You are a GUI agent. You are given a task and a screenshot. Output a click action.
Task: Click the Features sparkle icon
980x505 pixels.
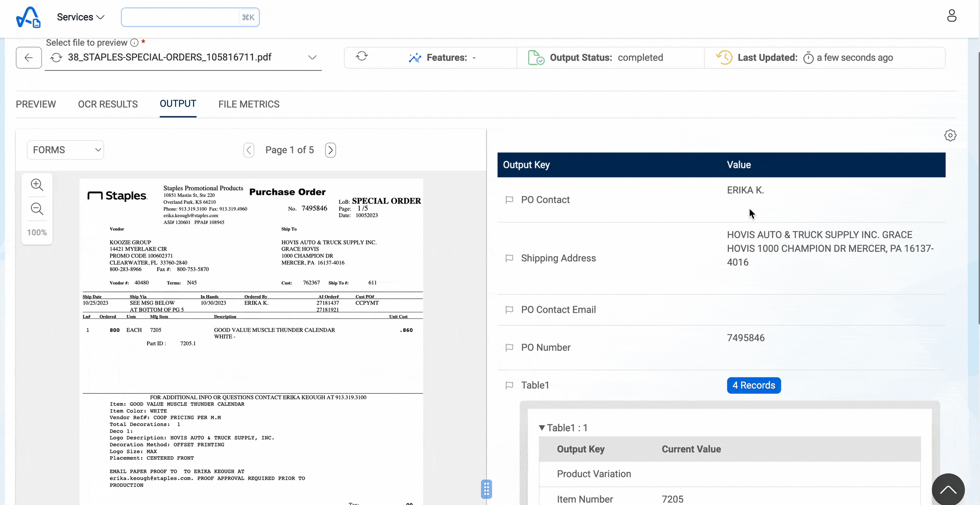(x=415, y=58)
